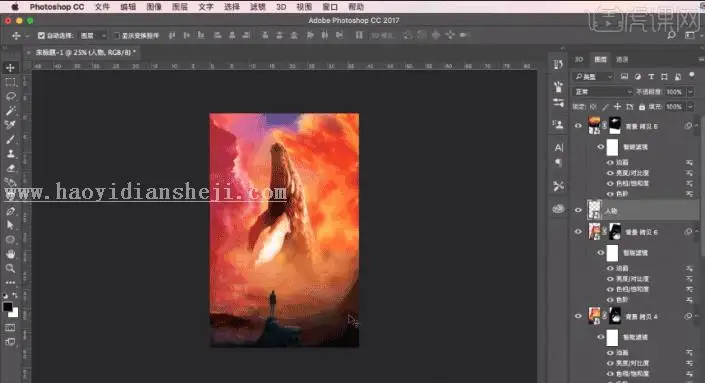Image resolution: width=705 pixels, height=383 pixels.
Task: Toggle the layer filtering on/off switch
Action: pos(692,75)
